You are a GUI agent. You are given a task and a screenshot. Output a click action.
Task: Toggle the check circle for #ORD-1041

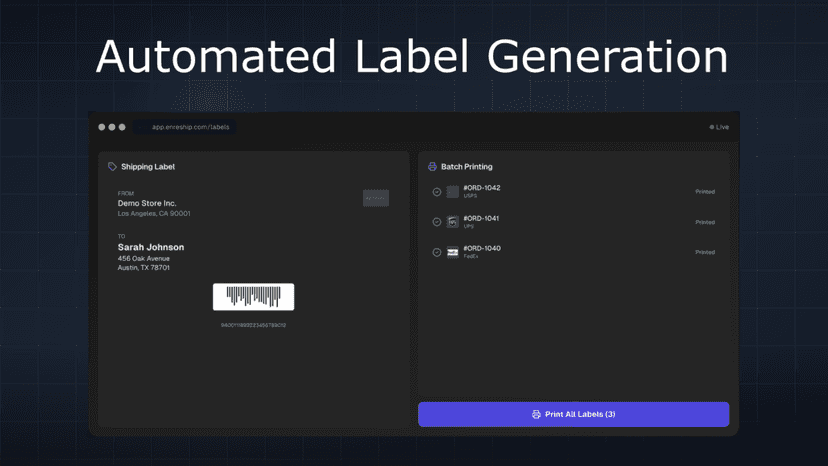pos(437,222)
